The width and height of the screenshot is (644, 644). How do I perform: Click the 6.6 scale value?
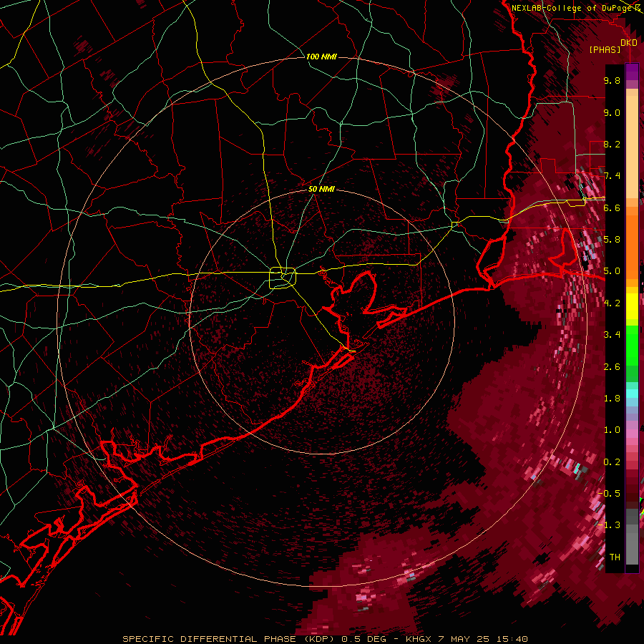click(612, 208)
